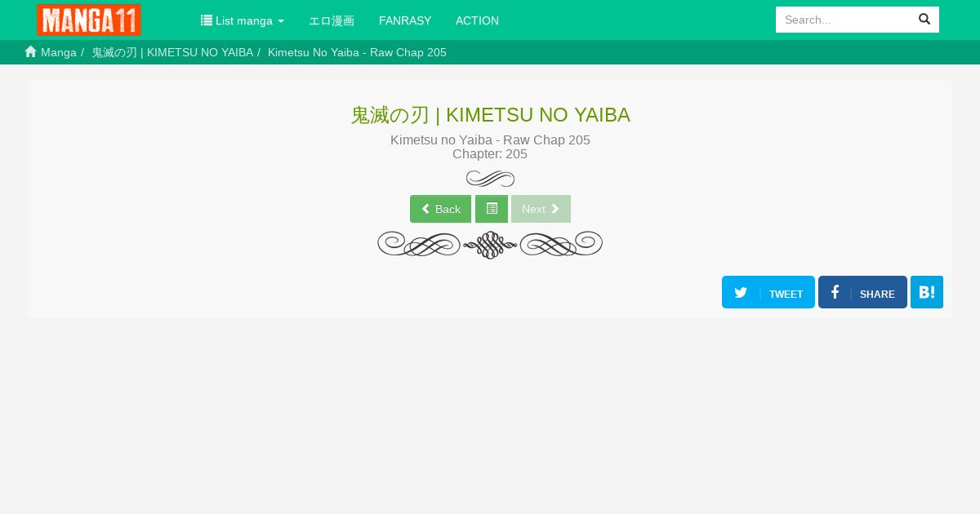Share the chapter via Tweet button

(768, 292)
